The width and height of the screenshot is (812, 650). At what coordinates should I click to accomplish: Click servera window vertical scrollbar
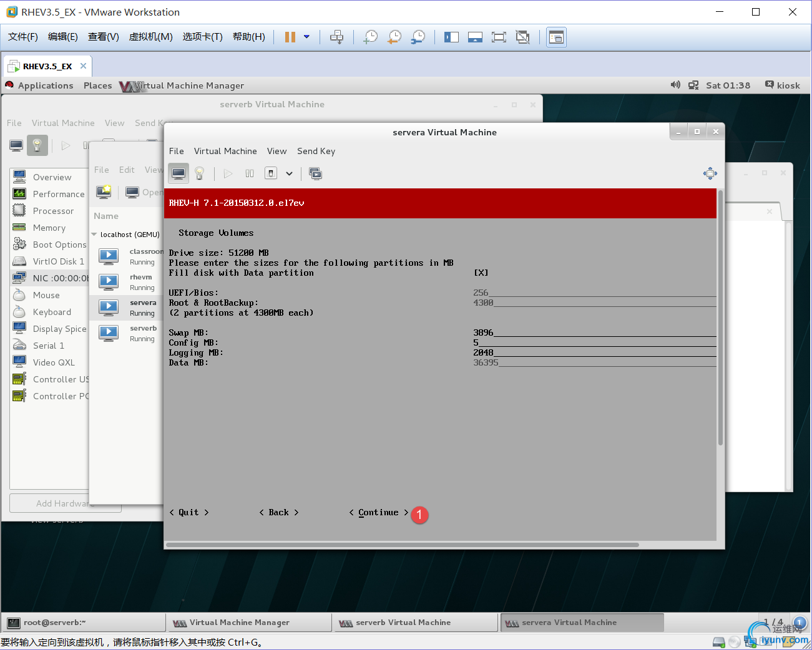[x=720, y=318]
